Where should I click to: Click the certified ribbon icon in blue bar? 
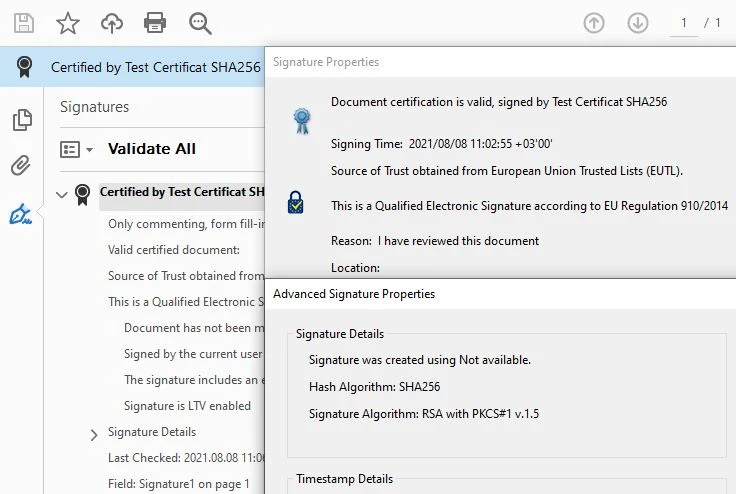coord(24,68)
